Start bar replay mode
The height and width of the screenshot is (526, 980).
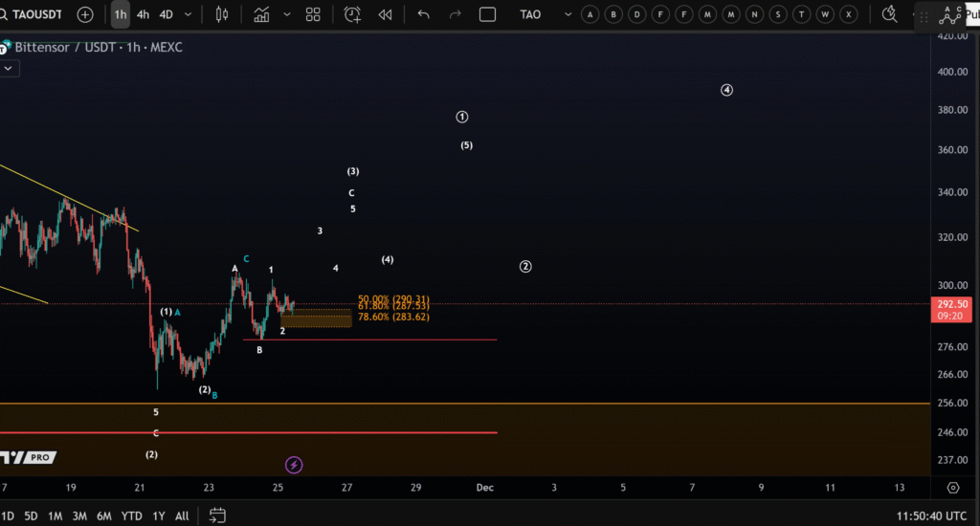(385, 14)
